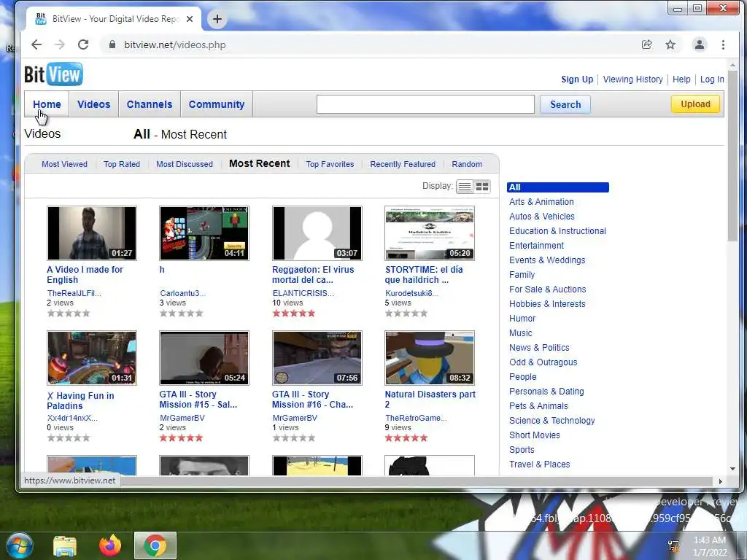The height and width of the screenshot is (560, 747).
Task: Select the Pets & Animals category
Action: (x=538, y=406)
